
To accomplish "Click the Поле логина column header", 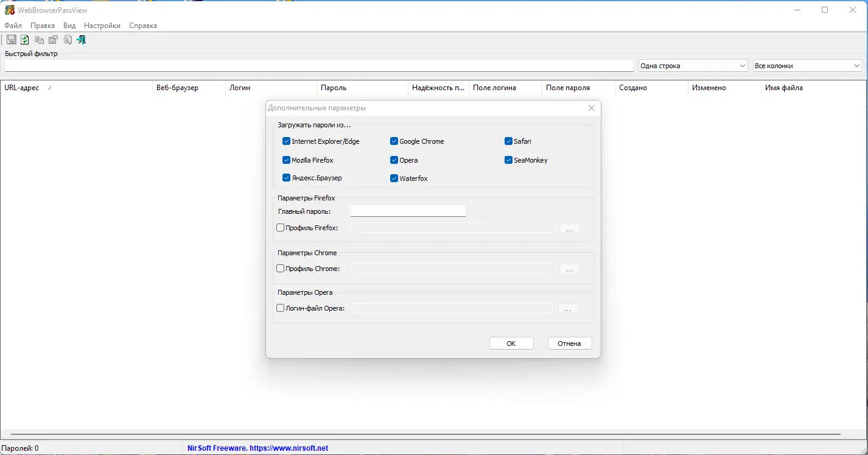I will [x=505, y=88].
